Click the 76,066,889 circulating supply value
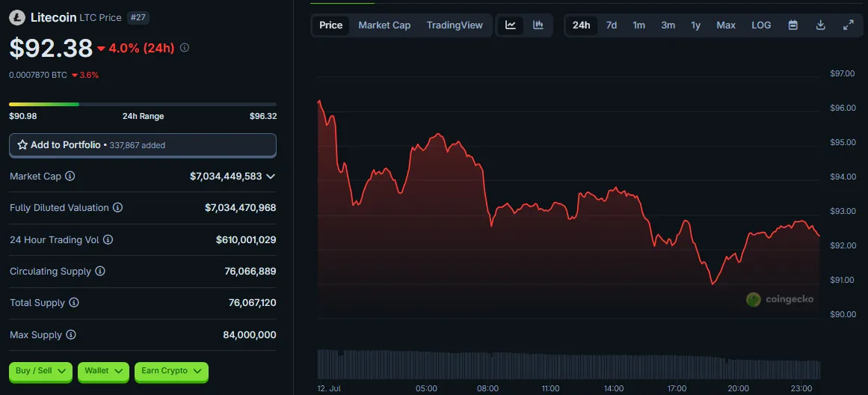868x395 pixels. (250, 272)
